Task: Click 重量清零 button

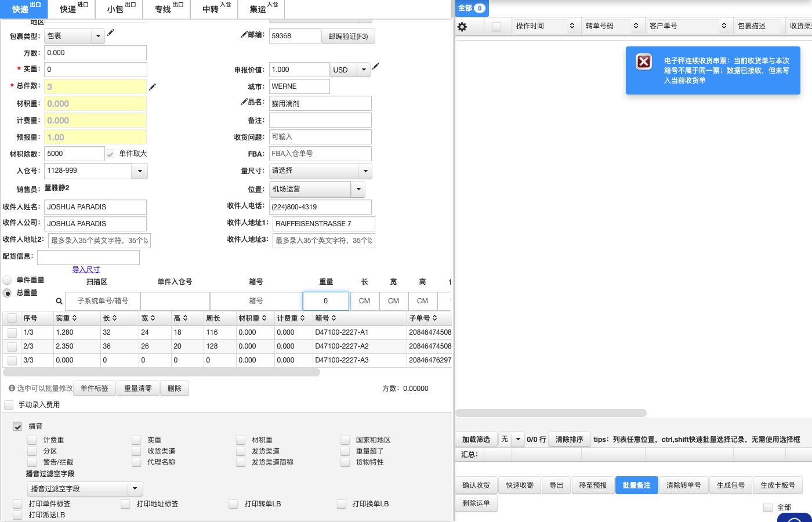Action: (x=138, y=389)
